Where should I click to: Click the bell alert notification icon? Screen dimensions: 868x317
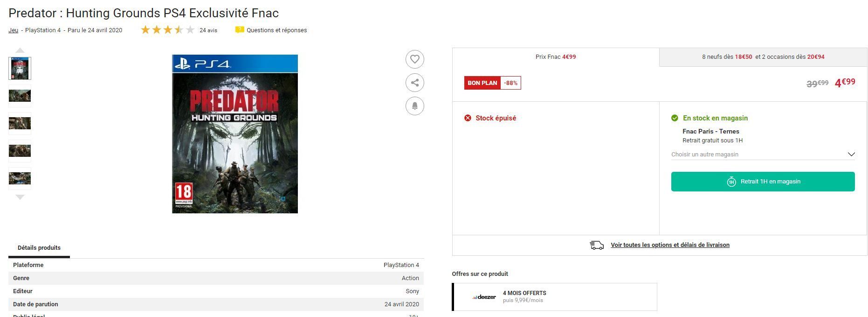414,106
